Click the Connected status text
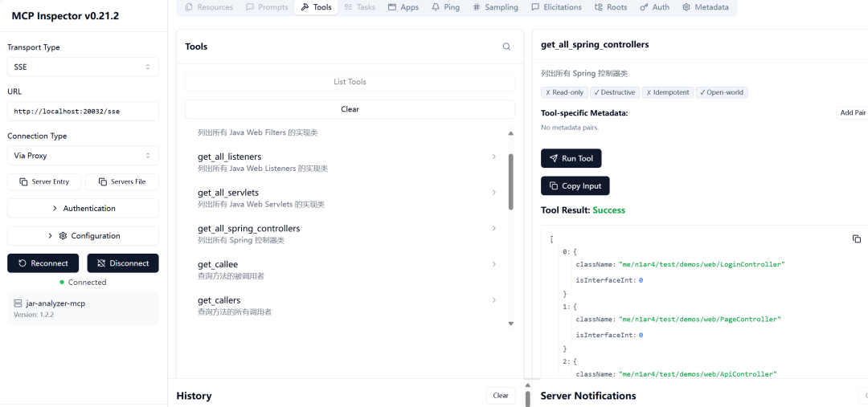 pos(87,282)
